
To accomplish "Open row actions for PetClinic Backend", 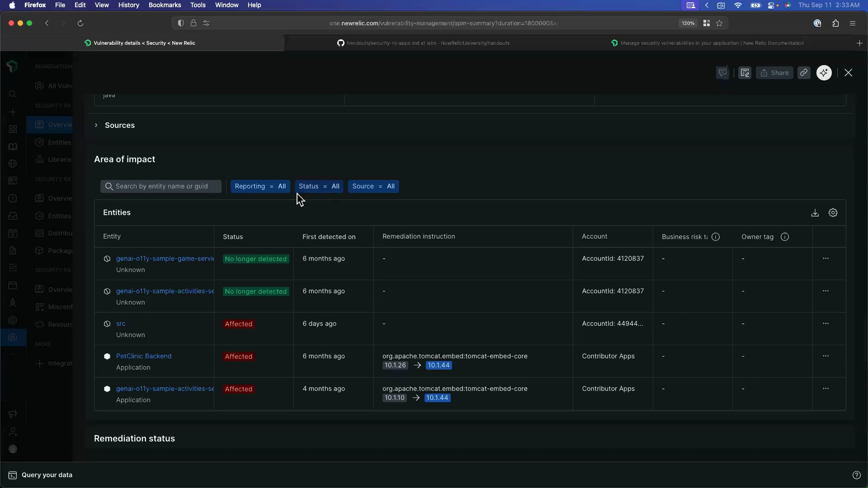I will (x=826, y=356).
